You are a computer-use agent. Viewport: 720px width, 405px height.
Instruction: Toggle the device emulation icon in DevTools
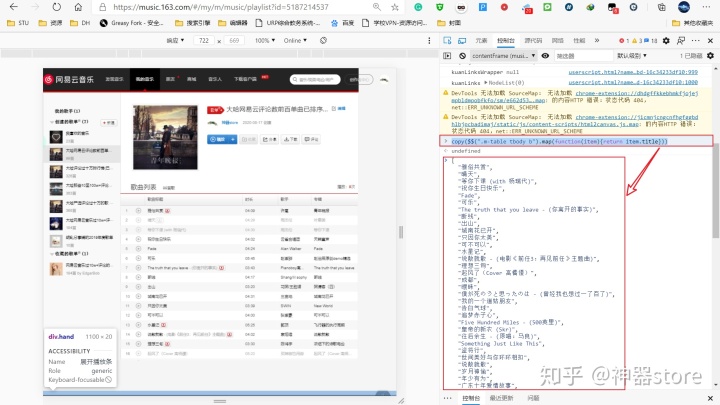click(462, 40)
